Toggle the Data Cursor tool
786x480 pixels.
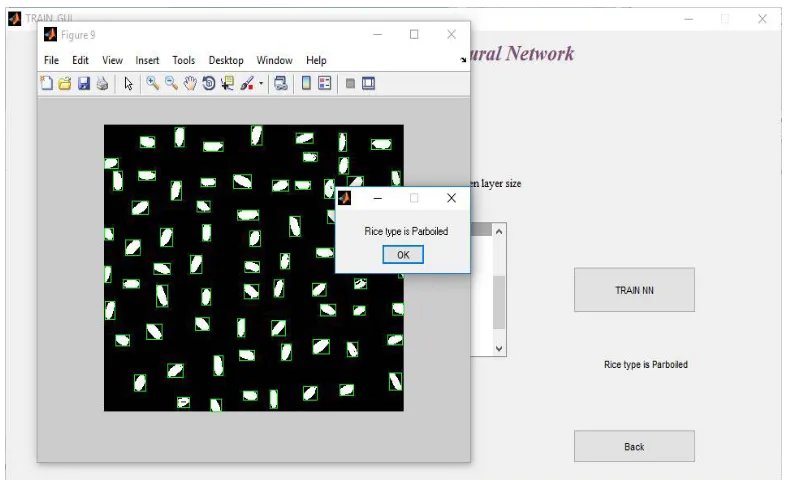(228, 83)
